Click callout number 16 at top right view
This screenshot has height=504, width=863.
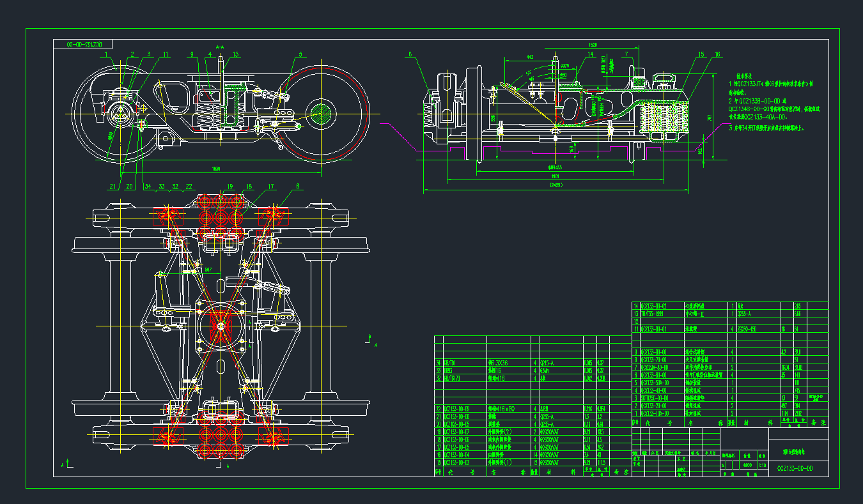pos(717,55)
